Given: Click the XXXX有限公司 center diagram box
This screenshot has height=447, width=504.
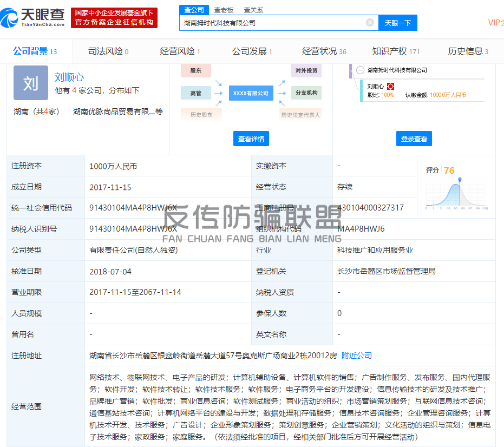Looking at the screenshot, I should pyautogui.click(x=251, y=93).
